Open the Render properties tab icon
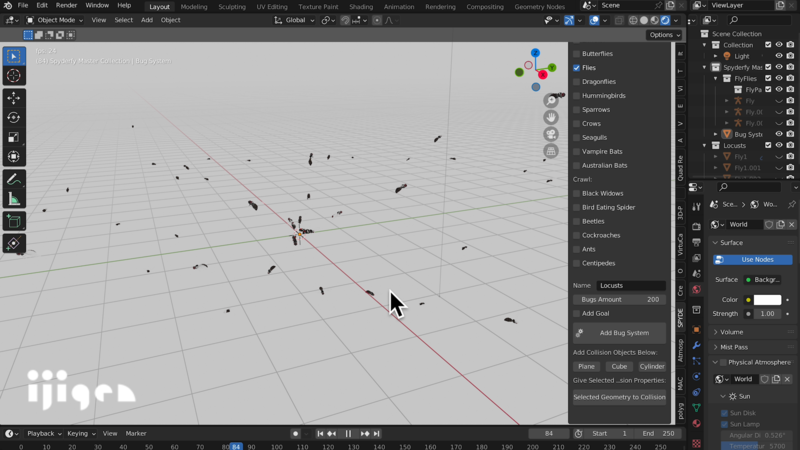This screenshot has height=450, width=800. (x=696, y=226)
